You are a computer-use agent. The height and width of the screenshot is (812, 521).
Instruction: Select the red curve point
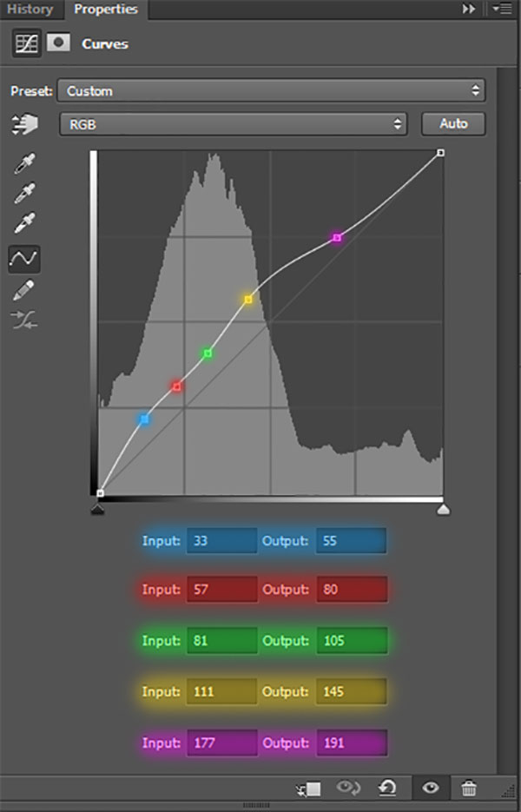point(176,386)
